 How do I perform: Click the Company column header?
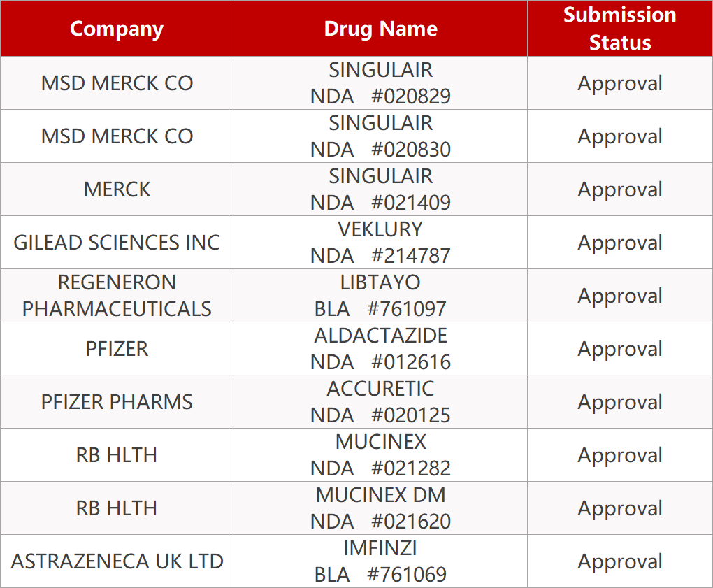point(117,29)
